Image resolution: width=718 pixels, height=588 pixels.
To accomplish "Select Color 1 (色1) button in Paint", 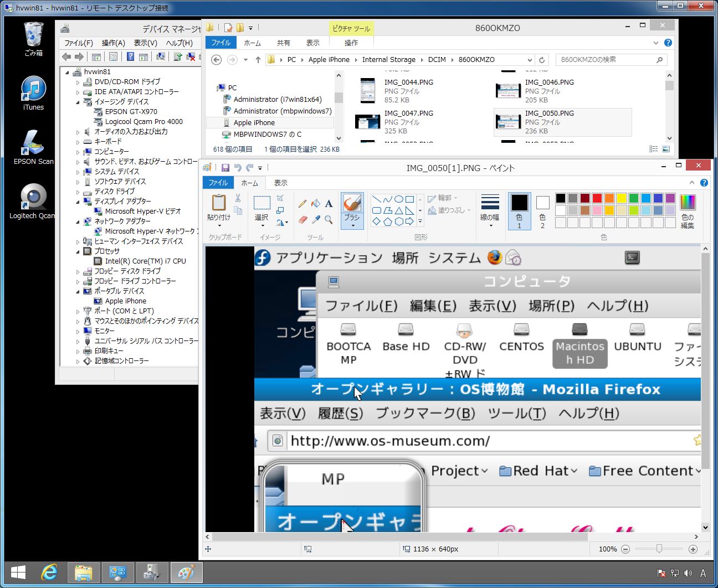I will (x=519, y=211).
